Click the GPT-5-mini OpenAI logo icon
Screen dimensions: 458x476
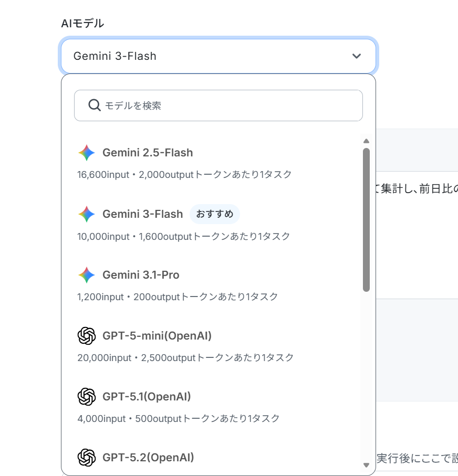click(x=87, y=336)
